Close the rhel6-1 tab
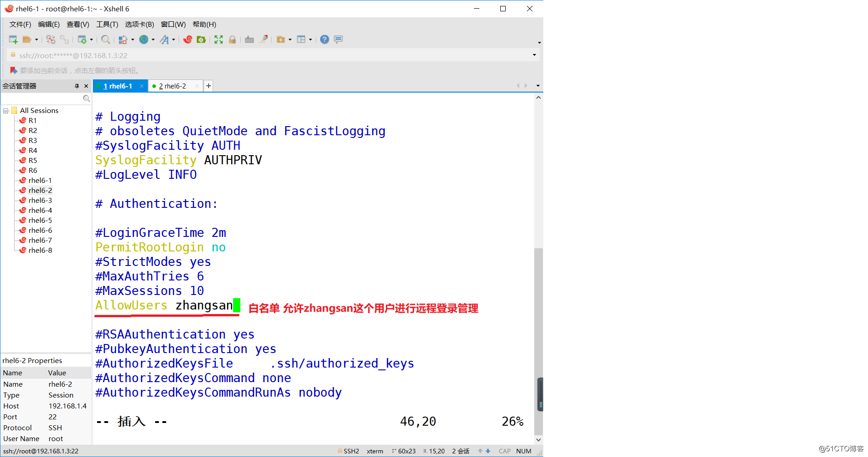This screenshot has height=457, width=868. pyautogui.click(x=142, y=86)
